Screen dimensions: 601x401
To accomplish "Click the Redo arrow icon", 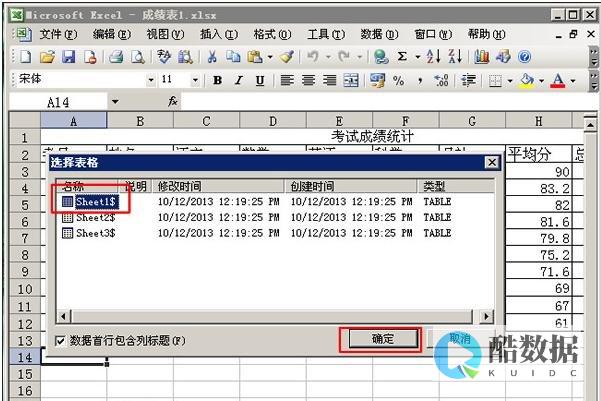I will pos(344,57).
